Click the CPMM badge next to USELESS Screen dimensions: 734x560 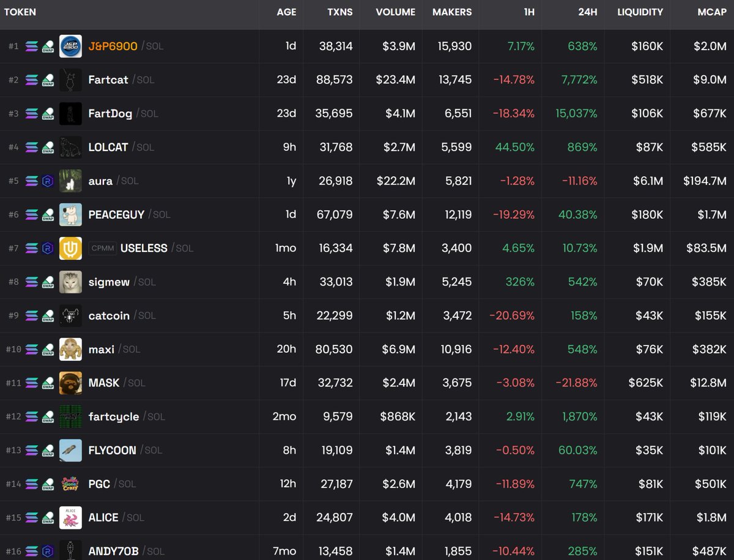pyautogui.click(x=102, y=248)
